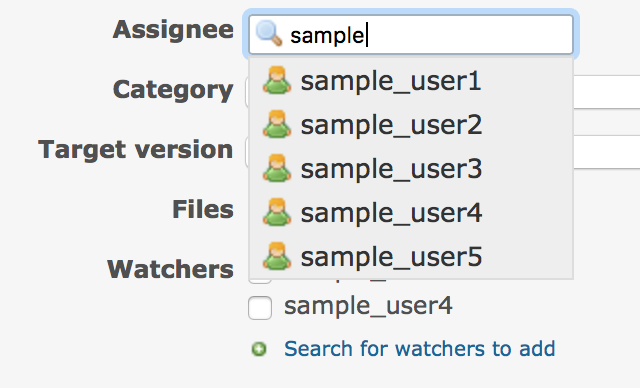Click the magnifier icon in Assignee field
640x388 pixels.
269,33
